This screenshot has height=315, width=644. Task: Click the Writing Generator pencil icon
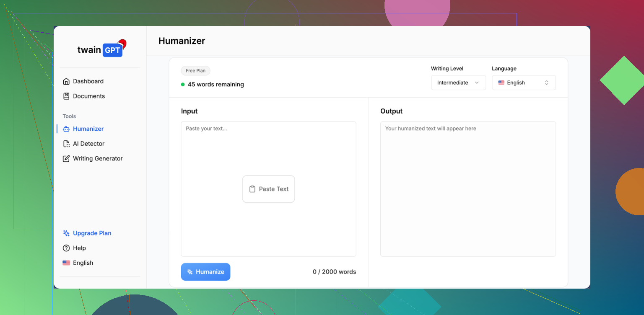coord(66,159)
